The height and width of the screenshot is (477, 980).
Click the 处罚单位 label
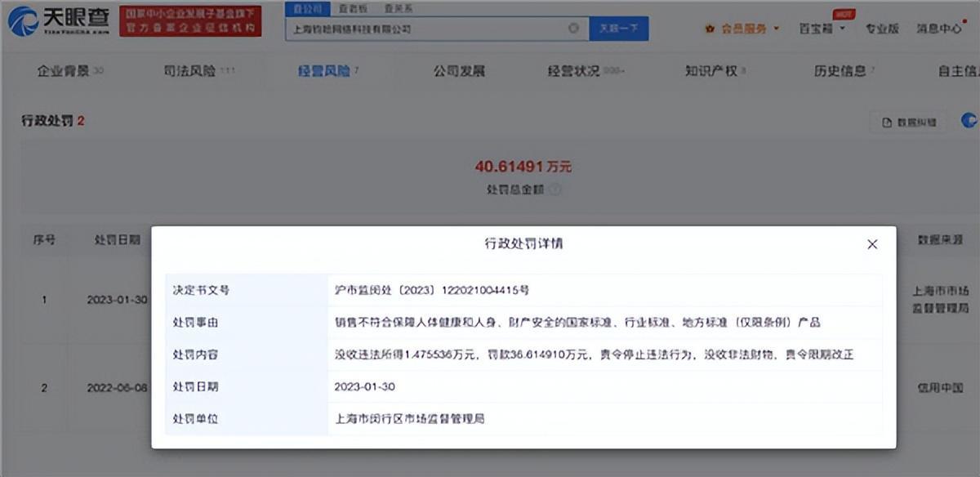click(195, 419)
